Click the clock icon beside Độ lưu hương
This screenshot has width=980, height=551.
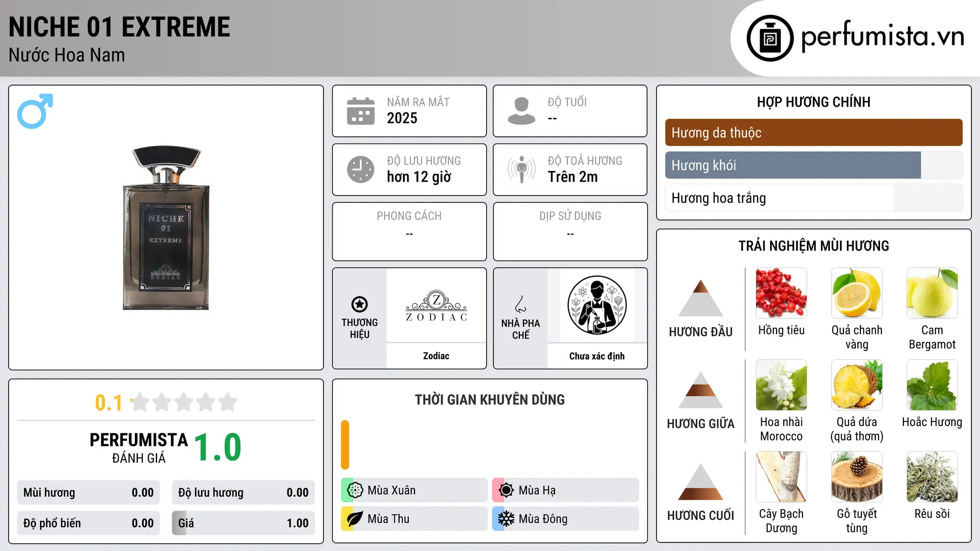point(361,169)
